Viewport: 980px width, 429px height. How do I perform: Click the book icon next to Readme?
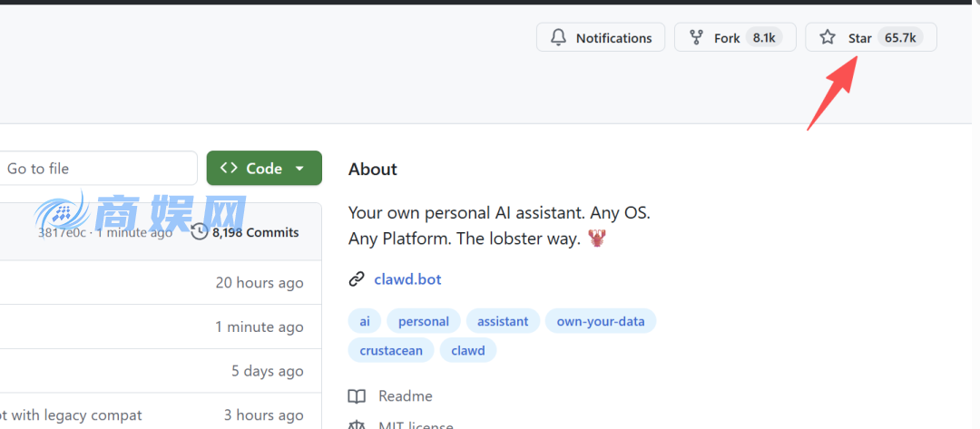(x=357, y=396)
